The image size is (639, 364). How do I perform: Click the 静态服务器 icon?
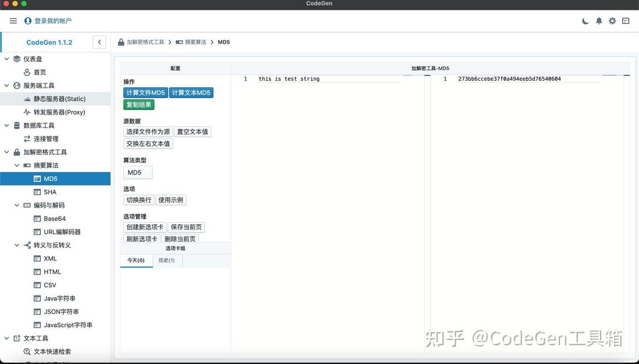coord(27,99)
